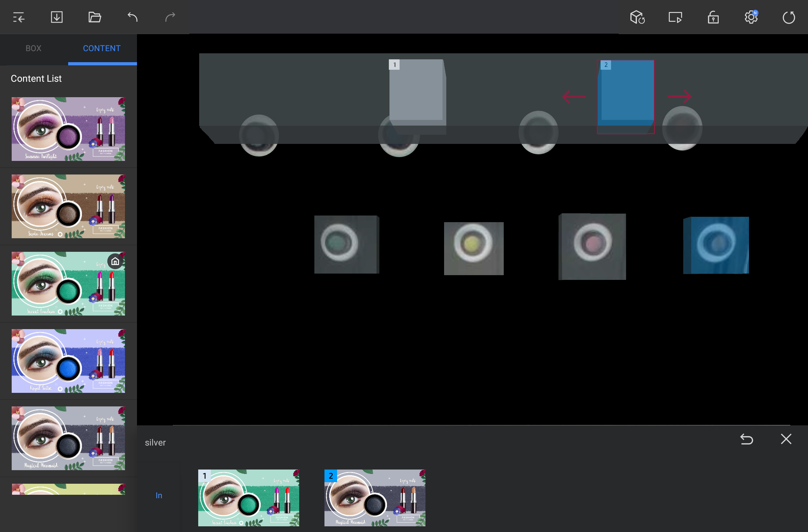The image size is (808, 532).
Task: Click the return arrow in silver panel
Action: (x=746, y=439)
